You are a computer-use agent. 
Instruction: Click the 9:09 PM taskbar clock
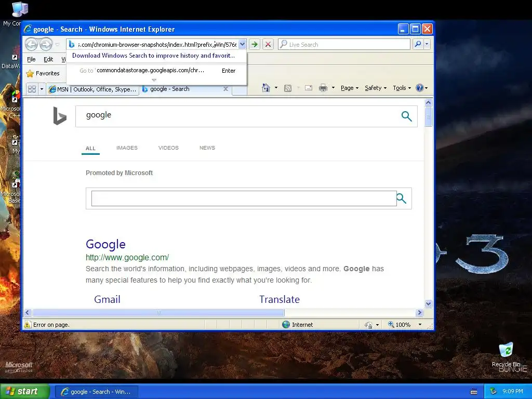pyautogui.click(x=513, y=391)
